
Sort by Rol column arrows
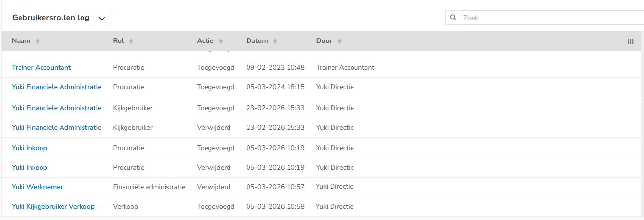[x=131, y=41]
